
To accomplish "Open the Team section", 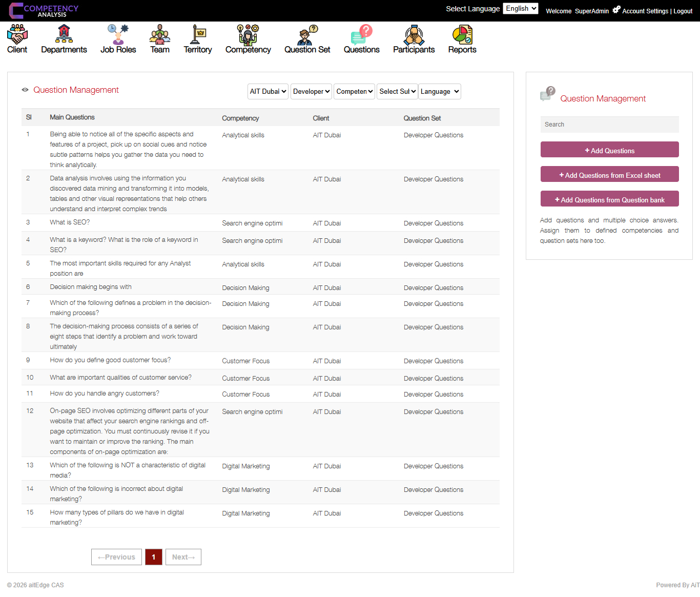I will 159,38.
